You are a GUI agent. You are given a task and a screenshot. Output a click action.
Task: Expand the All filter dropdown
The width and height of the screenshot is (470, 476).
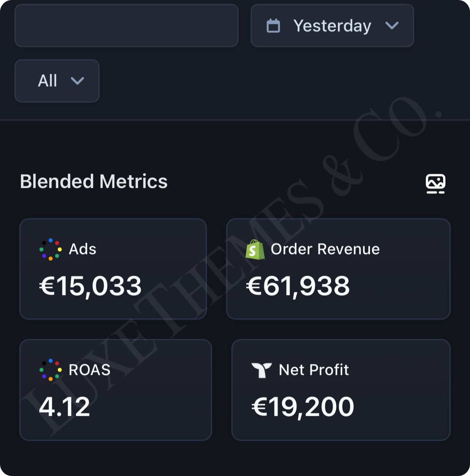click(57, 81)
